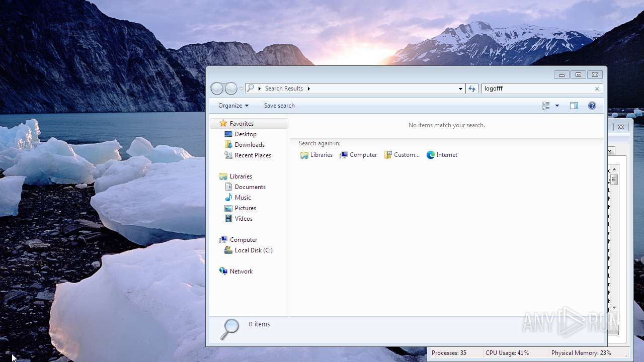
Task: Open Explorer help icon
Action: tap(592, 106)
